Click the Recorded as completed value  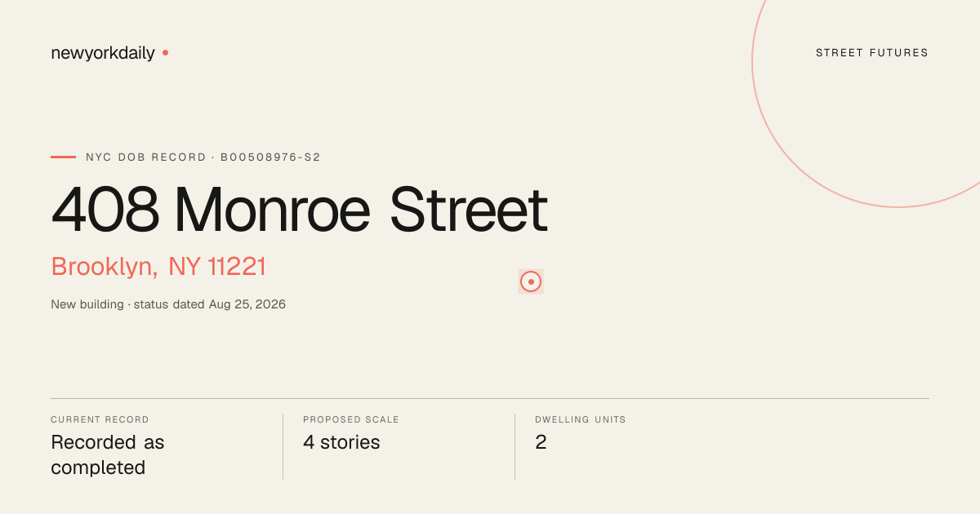point(108,455)
